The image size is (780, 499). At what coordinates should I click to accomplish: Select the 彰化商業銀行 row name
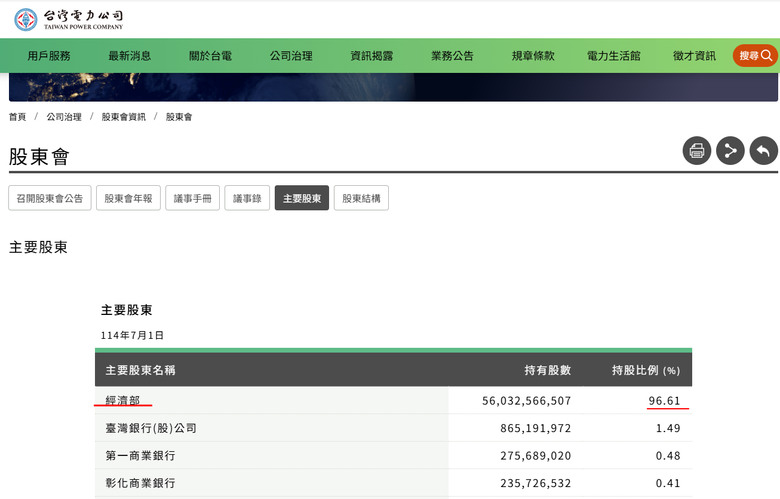point(140,483)
